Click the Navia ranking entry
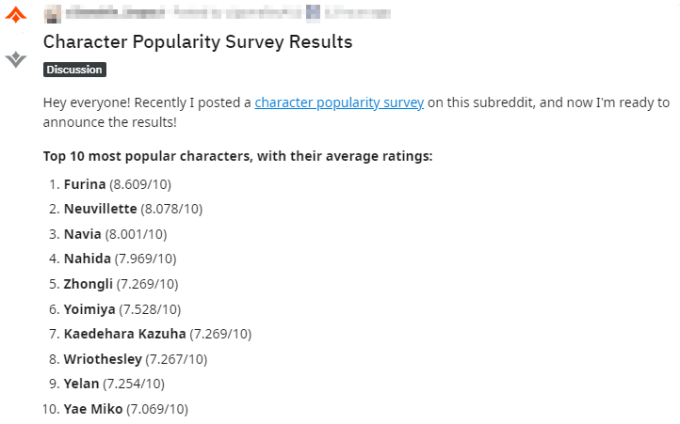The height and width of the screenshot is (424, 680). (82, 234)
